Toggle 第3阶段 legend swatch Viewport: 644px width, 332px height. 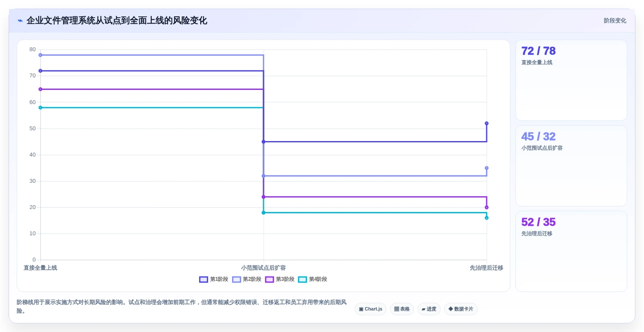pyautogui.click(x=270, y=280)
